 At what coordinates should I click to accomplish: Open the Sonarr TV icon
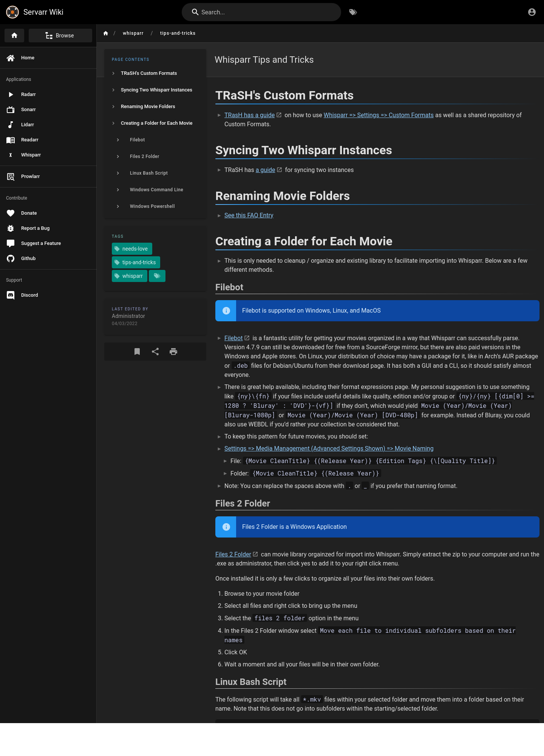[11, 110]
